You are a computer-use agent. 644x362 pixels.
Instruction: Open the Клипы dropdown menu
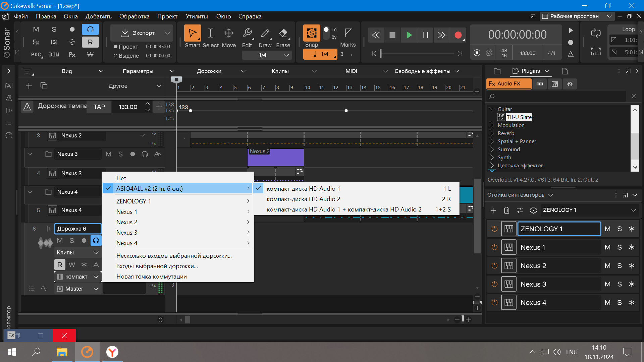click(x=294, y=71)
